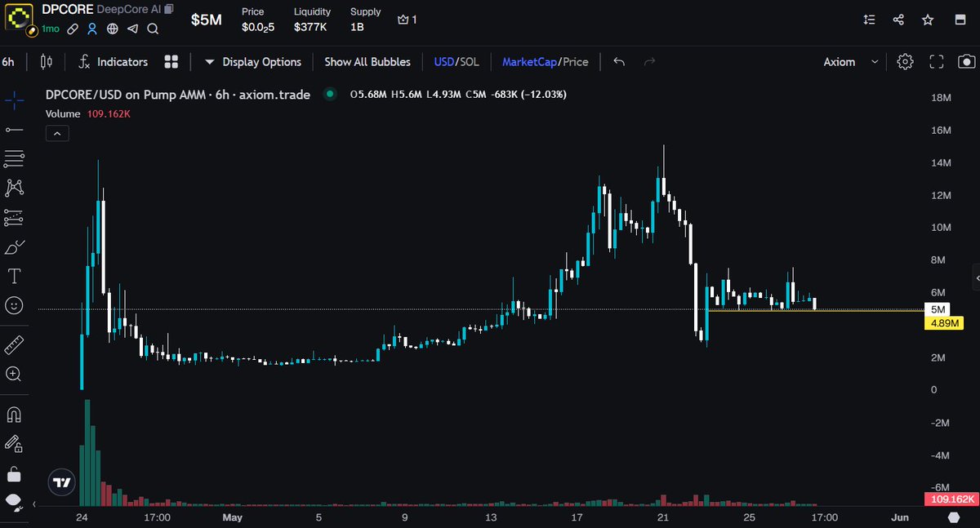Expand the right side panel arrow
Image resolution: width=980 pixels, height=528 pixels.
(976, 278)
